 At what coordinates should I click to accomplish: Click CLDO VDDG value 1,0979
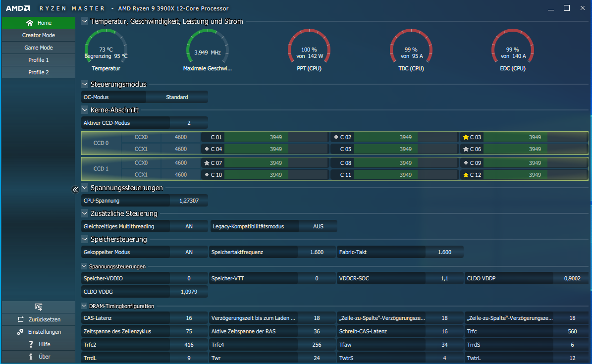pos(189,292)
